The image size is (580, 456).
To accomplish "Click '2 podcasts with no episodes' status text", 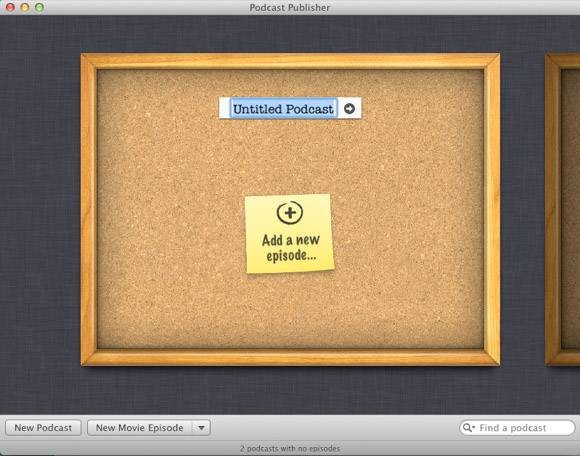I will click(290, 449).
